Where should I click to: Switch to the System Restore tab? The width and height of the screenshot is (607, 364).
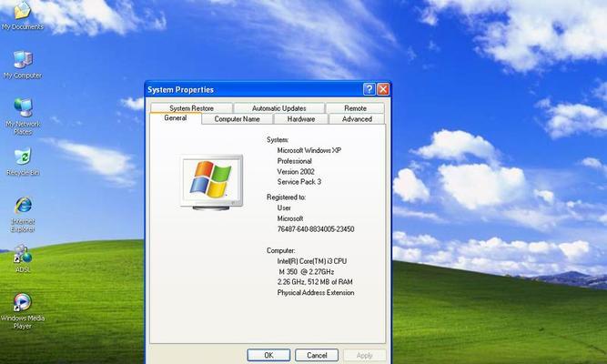tap(191, 108)
